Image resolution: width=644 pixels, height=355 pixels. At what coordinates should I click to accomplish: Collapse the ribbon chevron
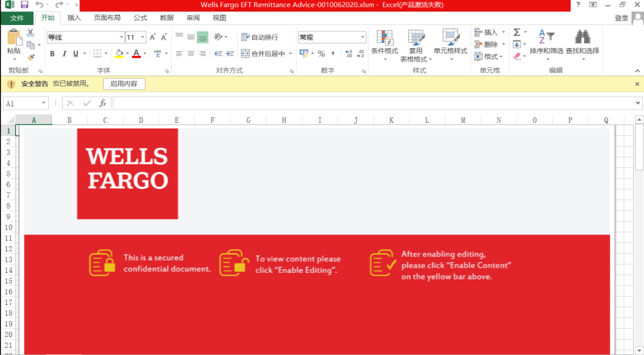point(637,71)
